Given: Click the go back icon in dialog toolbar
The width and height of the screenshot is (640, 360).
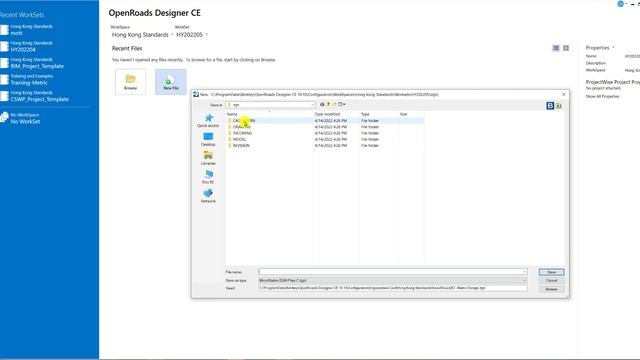Looking at the screenshot, I should tap(322, 104).
